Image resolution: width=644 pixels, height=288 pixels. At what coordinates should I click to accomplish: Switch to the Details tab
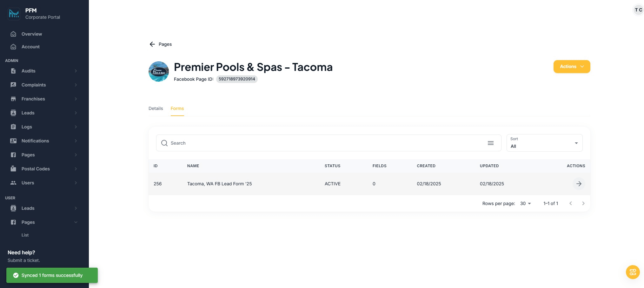[156, 108]
